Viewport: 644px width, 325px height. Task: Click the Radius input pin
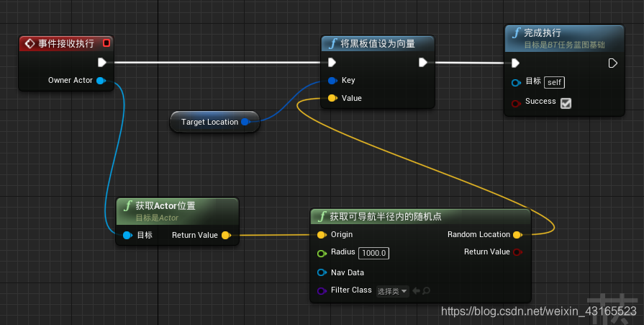click(322, 254)
